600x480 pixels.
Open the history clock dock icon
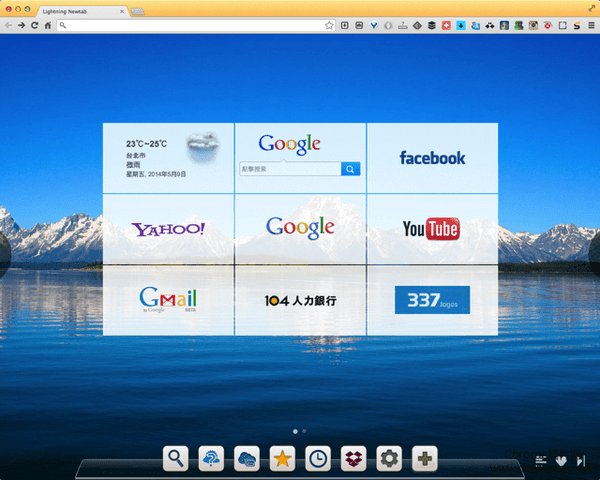pyautogui.click(x=318, y=459)
